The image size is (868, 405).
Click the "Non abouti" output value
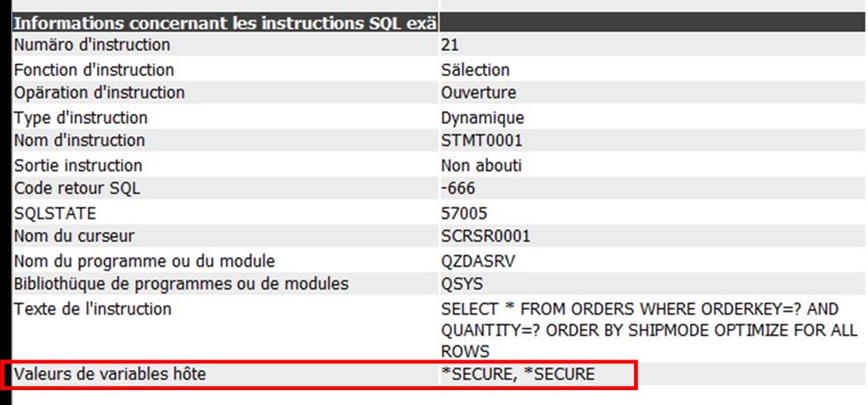(x=481, y=166)
